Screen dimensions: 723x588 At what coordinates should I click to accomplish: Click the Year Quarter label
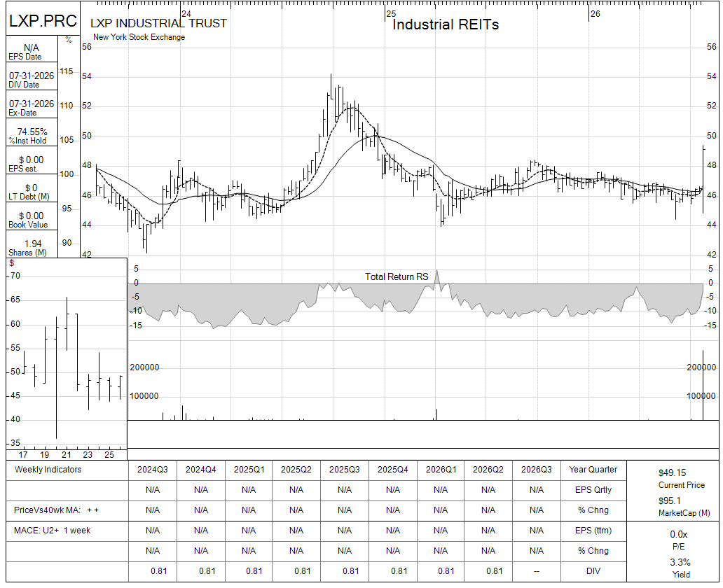click(x=593, y=470)
